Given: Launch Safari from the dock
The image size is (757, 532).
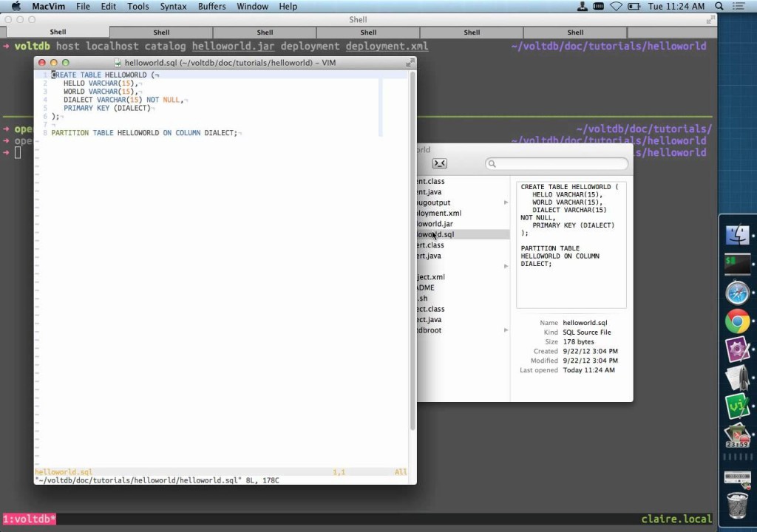Looking at the screenshot, I should pyautogui.click(x=737, y=293).
